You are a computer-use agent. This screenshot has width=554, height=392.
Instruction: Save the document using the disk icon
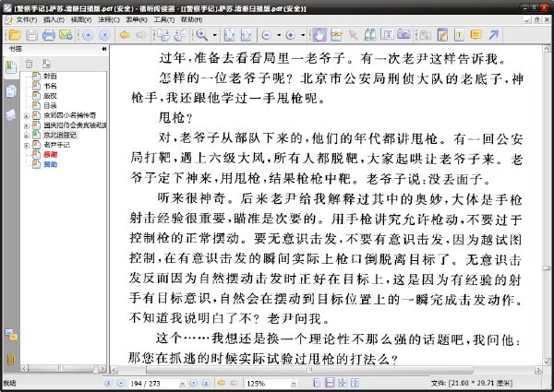(32, 35)
